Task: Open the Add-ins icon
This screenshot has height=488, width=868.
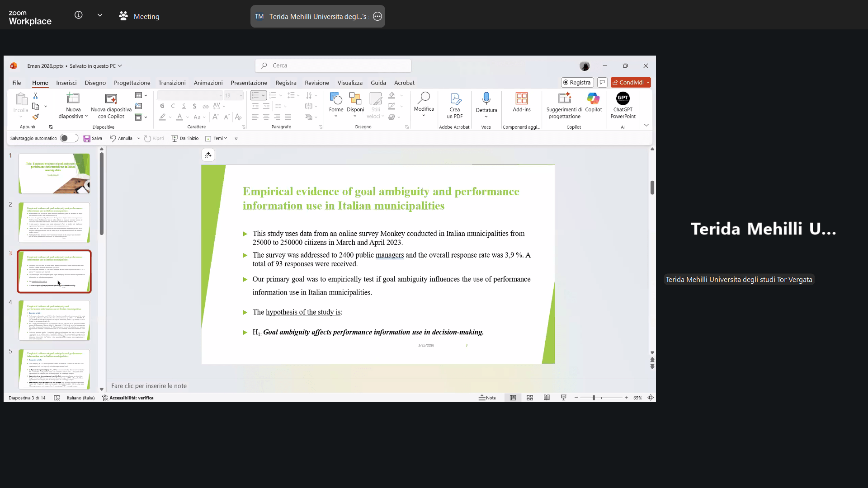Action: 521,99
